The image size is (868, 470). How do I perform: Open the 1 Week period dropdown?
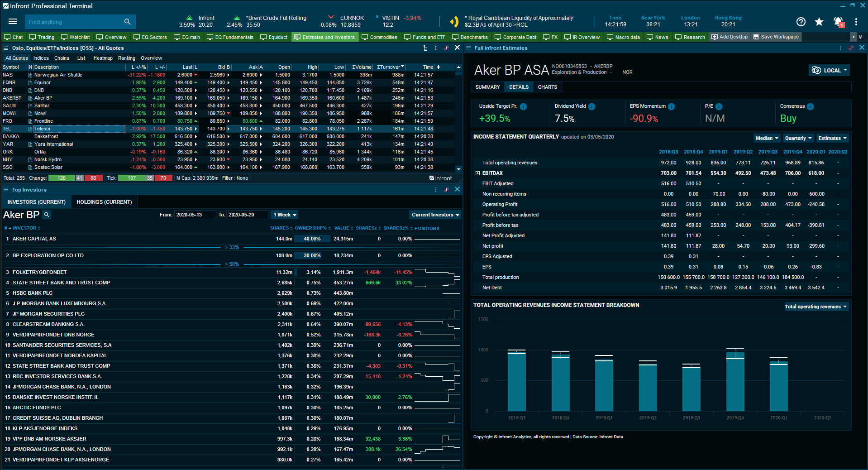[284, 215]
